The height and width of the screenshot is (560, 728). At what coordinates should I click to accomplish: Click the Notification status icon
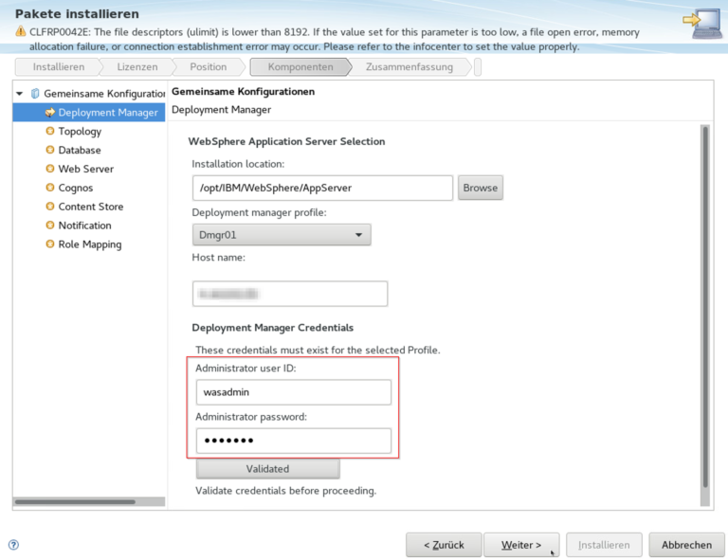(50, 225)
